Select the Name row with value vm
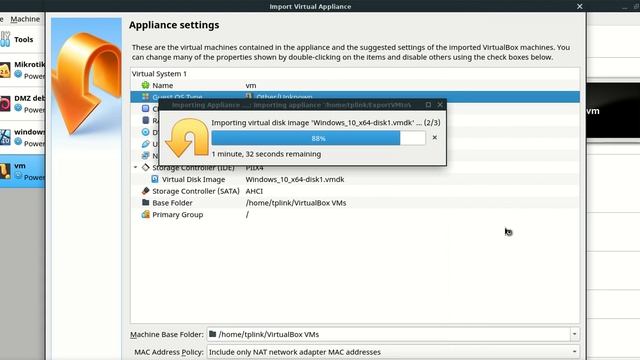 coord(355,85)
